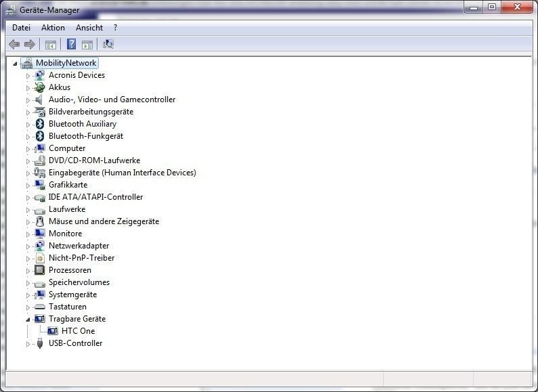Click the Bluetooth Auxiliary icon
This screenshot has width=538, height=392.
coord(40,124)
